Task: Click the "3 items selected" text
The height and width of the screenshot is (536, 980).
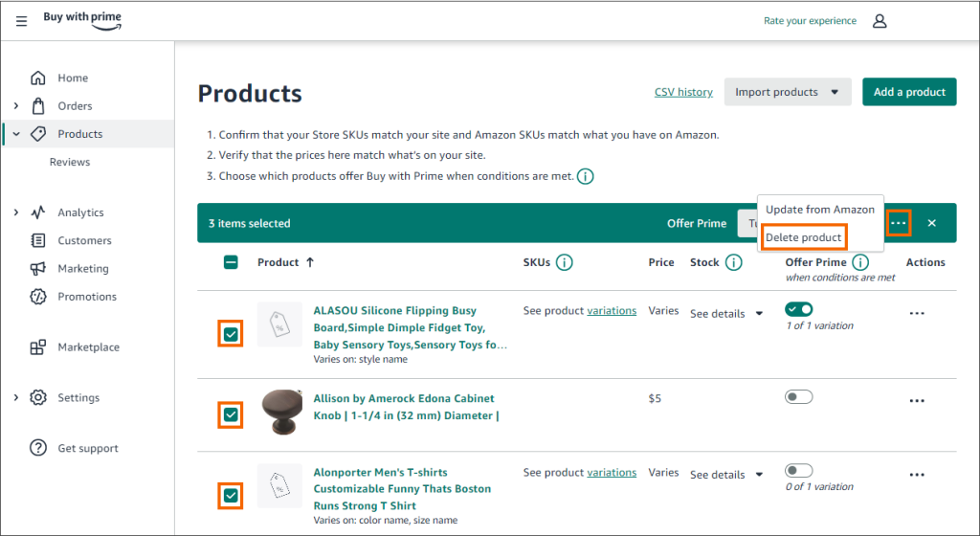Action: click(x=250, y=223)
